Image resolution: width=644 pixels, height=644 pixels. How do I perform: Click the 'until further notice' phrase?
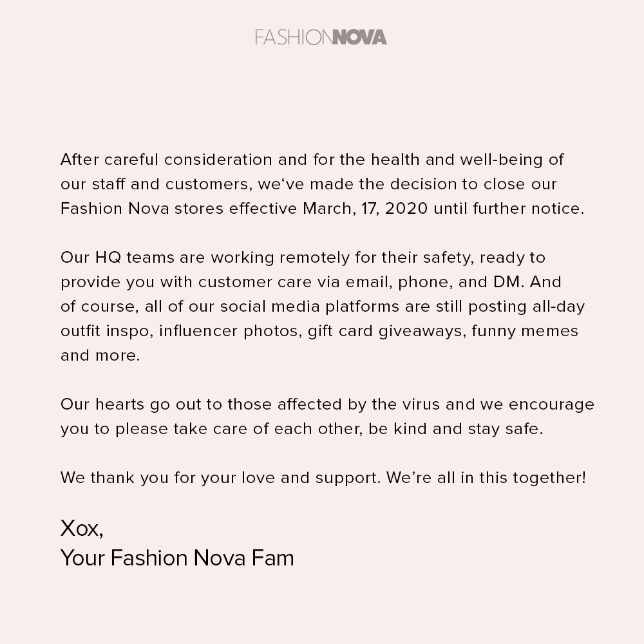coord(509,209)
